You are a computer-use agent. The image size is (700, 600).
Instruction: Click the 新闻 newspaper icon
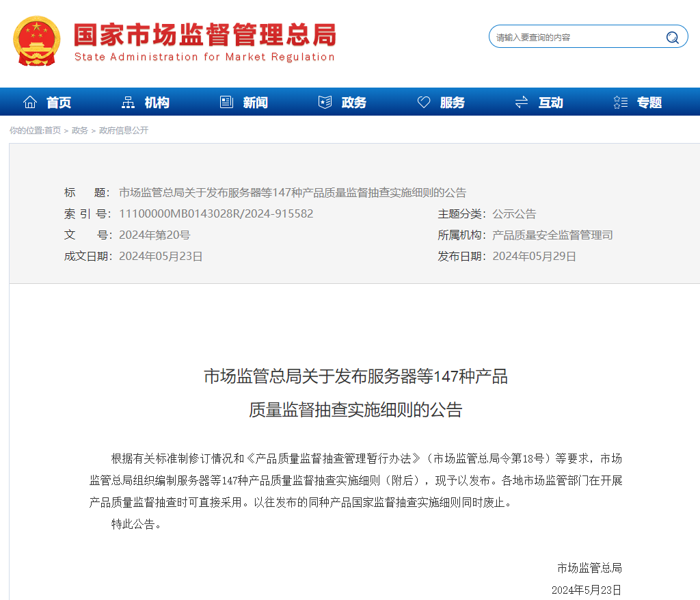(x=226, y=101)
